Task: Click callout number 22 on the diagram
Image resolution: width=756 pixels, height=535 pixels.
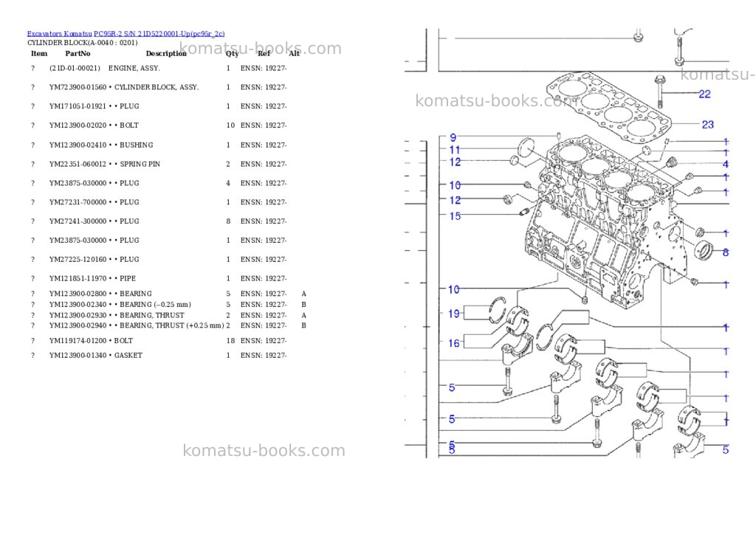Action: [704, 94]
